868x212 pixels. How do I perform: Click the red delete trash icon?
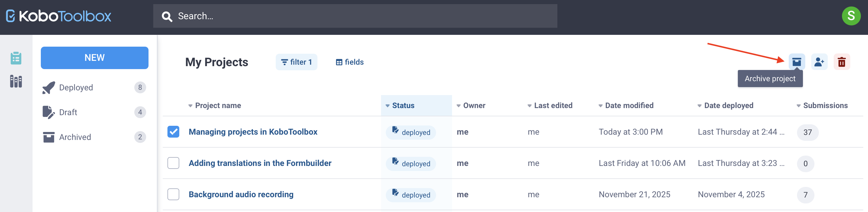pos(841,62)
